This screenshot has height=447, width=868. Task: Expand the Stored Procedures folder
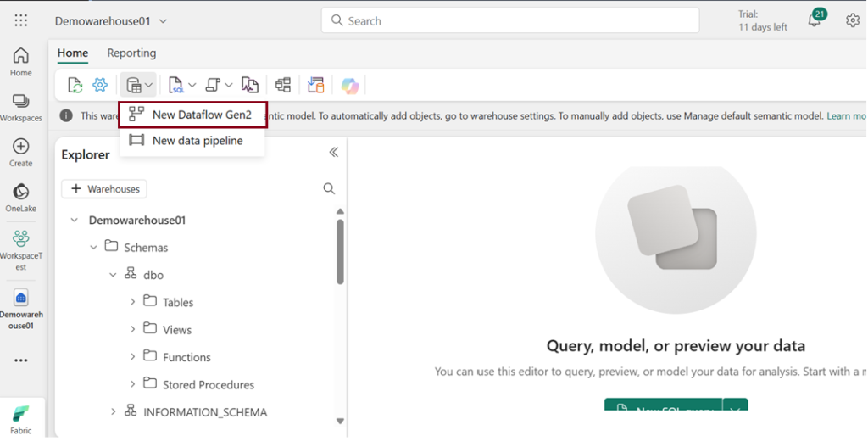[133, 384]
